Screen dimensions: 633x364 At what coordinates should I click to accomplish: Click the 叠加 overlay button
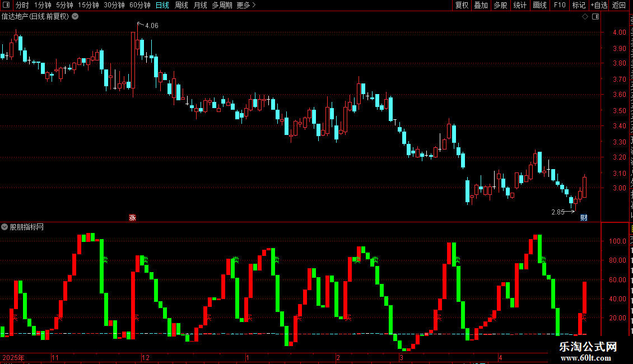point(481,5)
